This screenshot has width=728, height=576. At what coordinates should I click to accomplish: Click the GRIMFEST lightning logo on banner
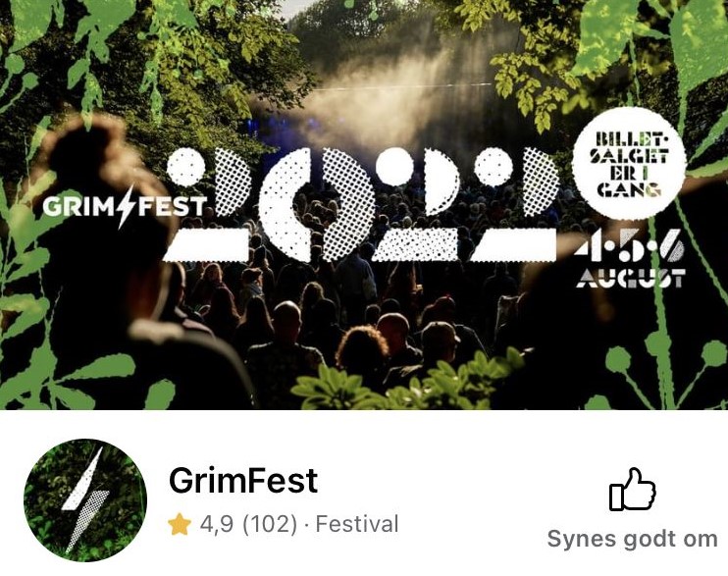pyautogui.click(x=125, y=207)
